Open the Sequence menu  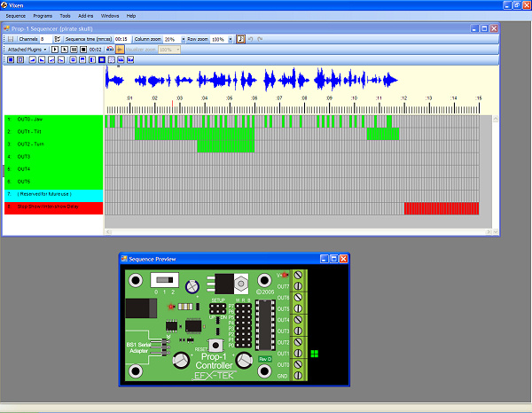(16, 16)
